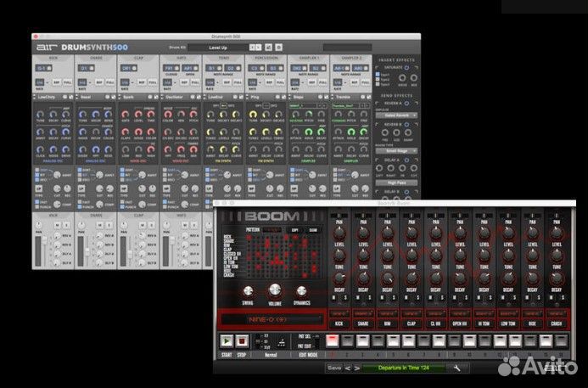This screenshot has height=388, width=588.
Task: Start playback with Boom's green Start button
Action: [227, 340]
